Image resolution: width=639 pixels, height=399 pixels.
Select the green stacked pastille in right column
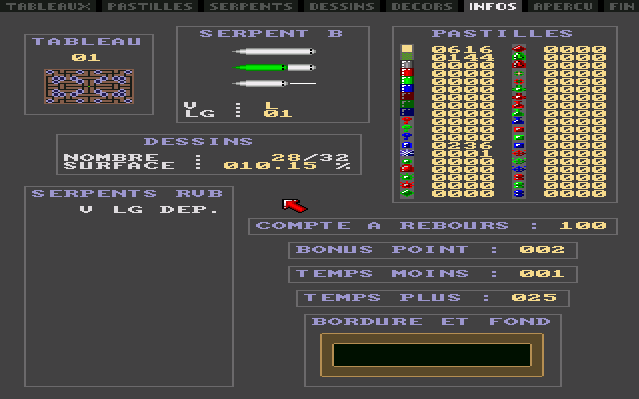click(x=519, y=185)
